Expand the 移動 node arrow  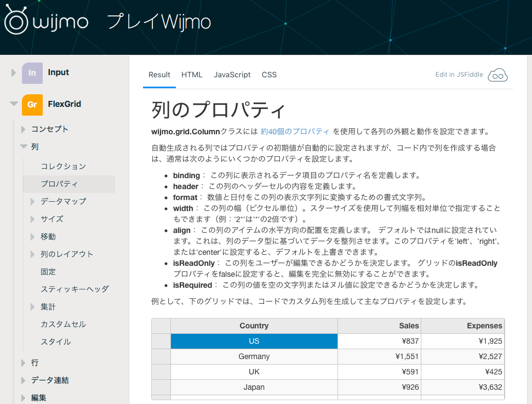pyautogui.click(x=32, y=237)
